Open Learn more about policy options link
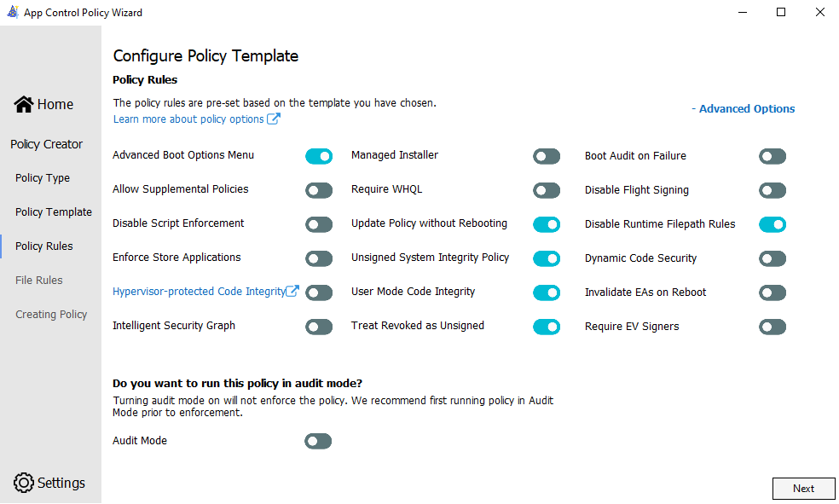 point(188,119)
